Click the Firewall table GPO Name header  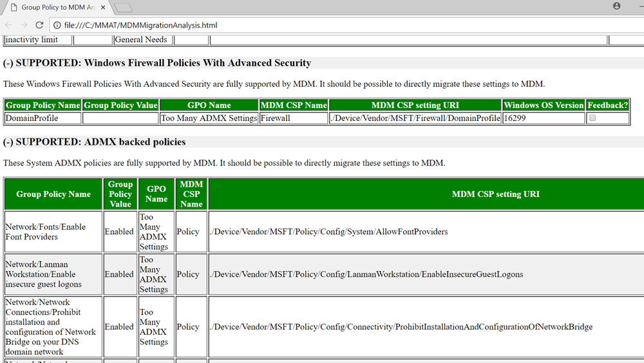point(209,105)
